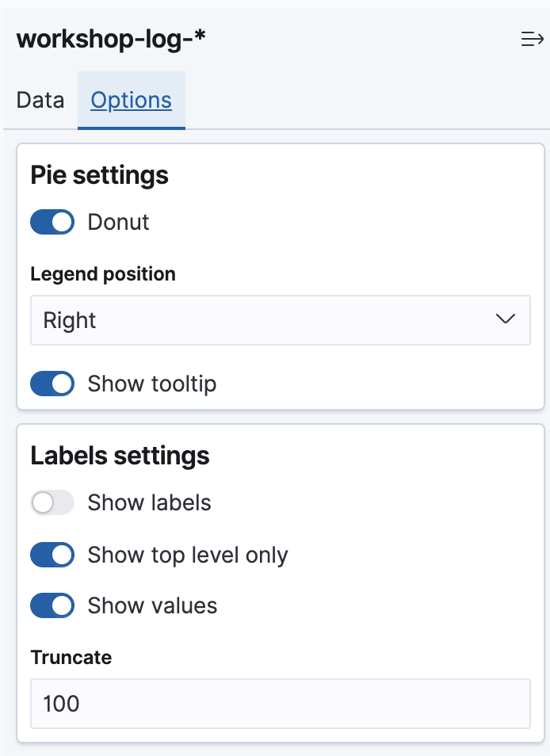Select the Options tab
This screenshot has width=550, height=756.
(x=131, y=101)
